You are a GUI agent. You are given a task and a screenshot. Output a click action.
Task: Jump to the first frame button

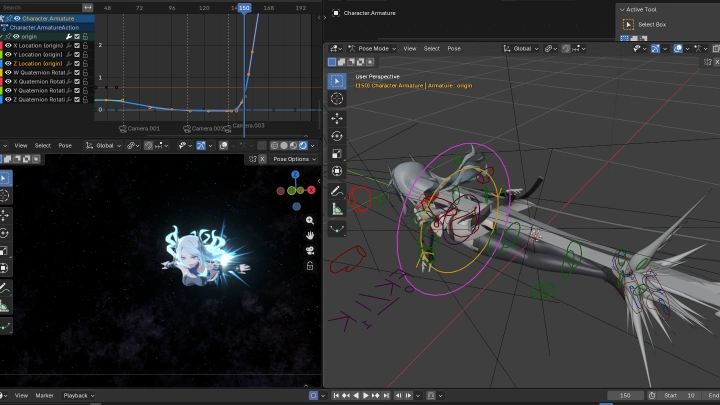pyautogui.click(x=336, y=395)
